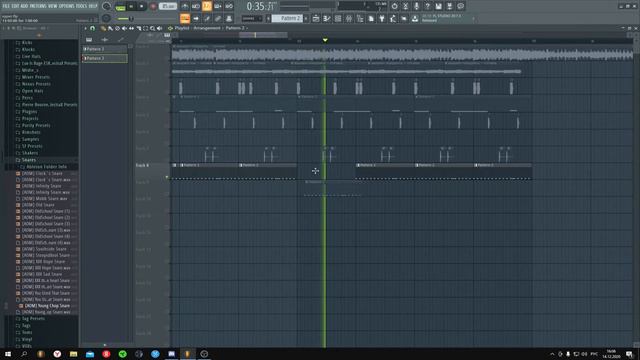Expand the Samples folder
This screenshot has width=640, height=360.
click(31, 139)
